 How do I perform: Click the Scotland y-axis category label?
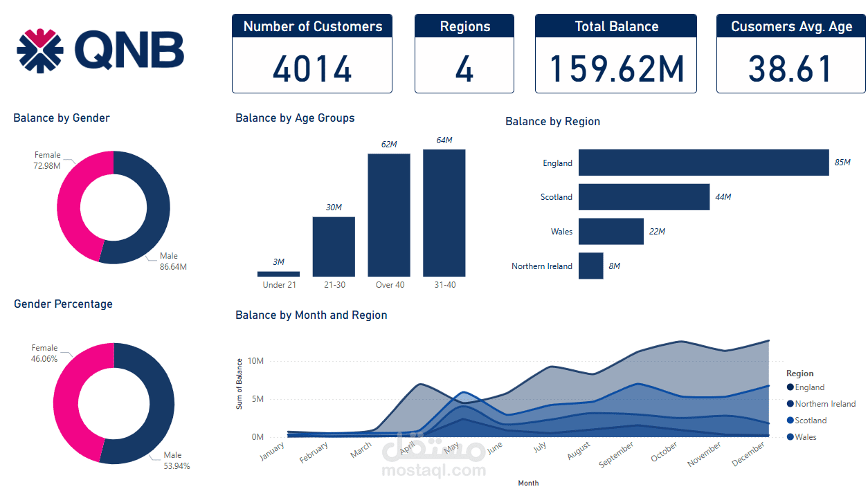[x=557, y=197]
